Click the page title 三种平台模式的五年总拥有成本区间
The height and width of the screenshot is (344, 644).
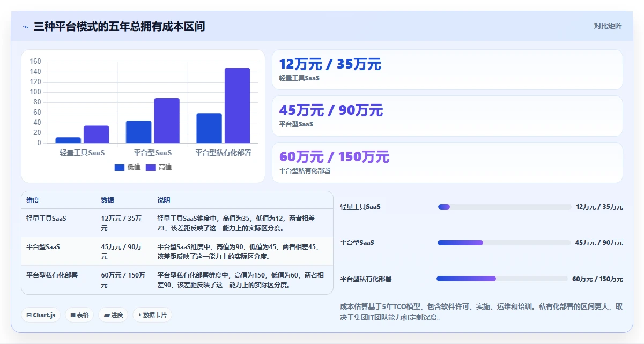tap(119, 26)
